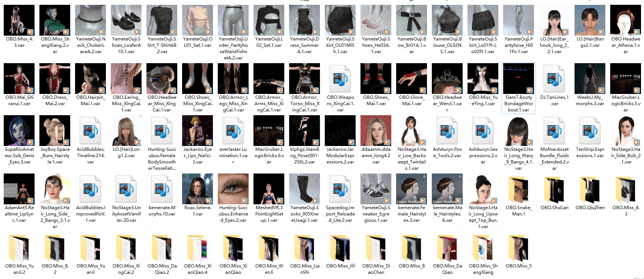644x279 pixels.
Task: Click the OBO.Weapons_XingCai.1.var file icon
Action: point(340,79)
